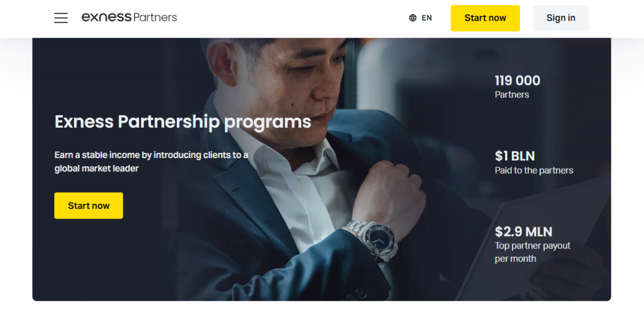Open the hamburger navigation menu
Image resolution: width=644 pixels, height=321 pixels.
tap(61, 18)
